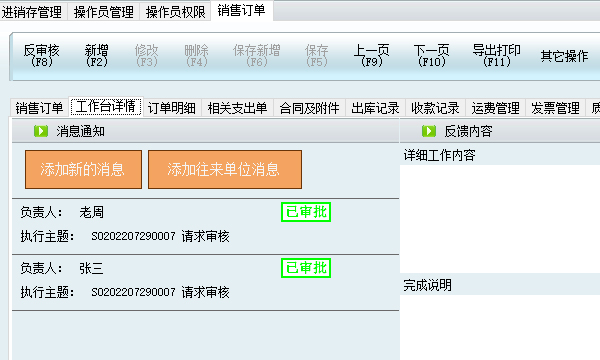Click 已审批 status badge for 老周
Image resolution: width=600 pixels, height=360 pixels.
coord(306,212)
